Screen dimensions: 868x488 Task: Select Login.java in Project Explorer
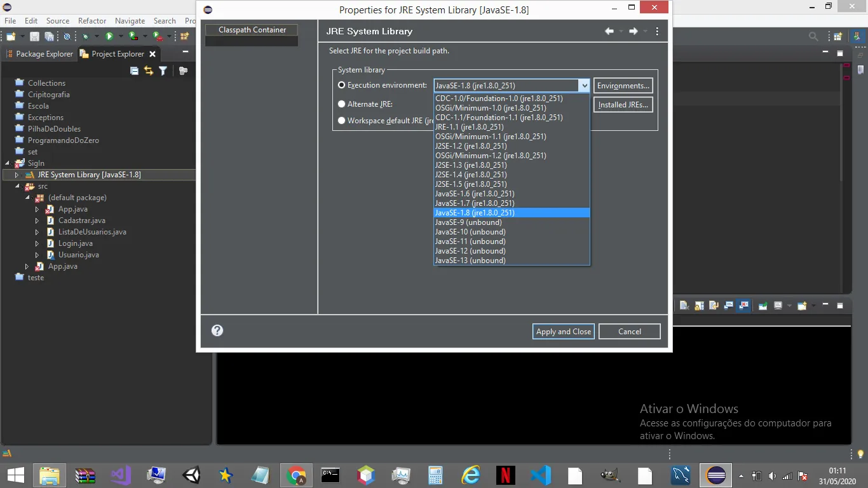click(x=76, y=243)
